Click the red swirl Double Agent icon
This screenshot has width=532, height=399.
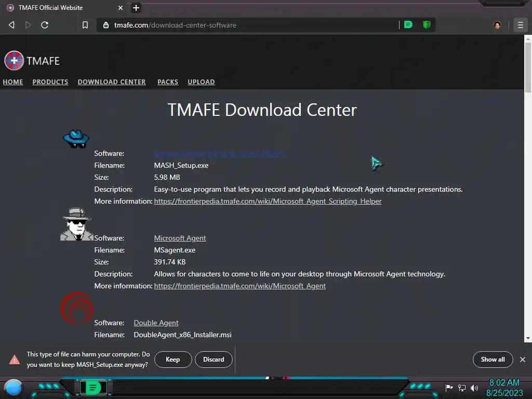click(77, 308)
